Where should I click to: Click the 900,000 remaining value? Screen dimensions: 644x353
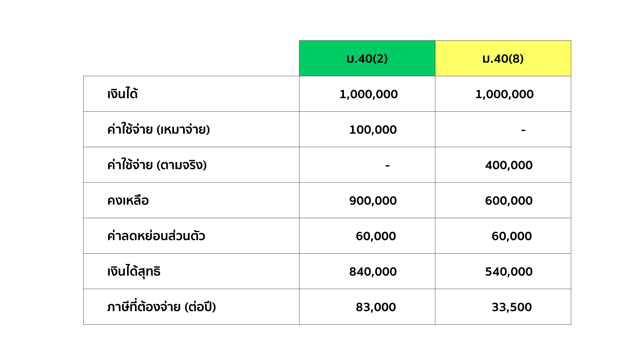373,201
